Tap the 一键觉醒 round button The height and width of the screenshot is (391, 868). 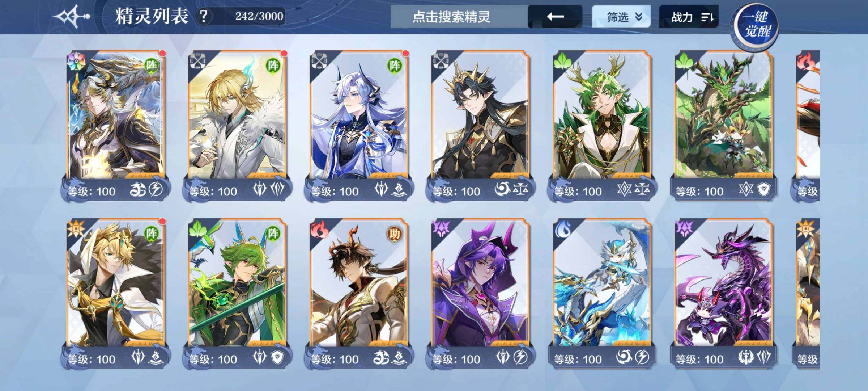754,24
